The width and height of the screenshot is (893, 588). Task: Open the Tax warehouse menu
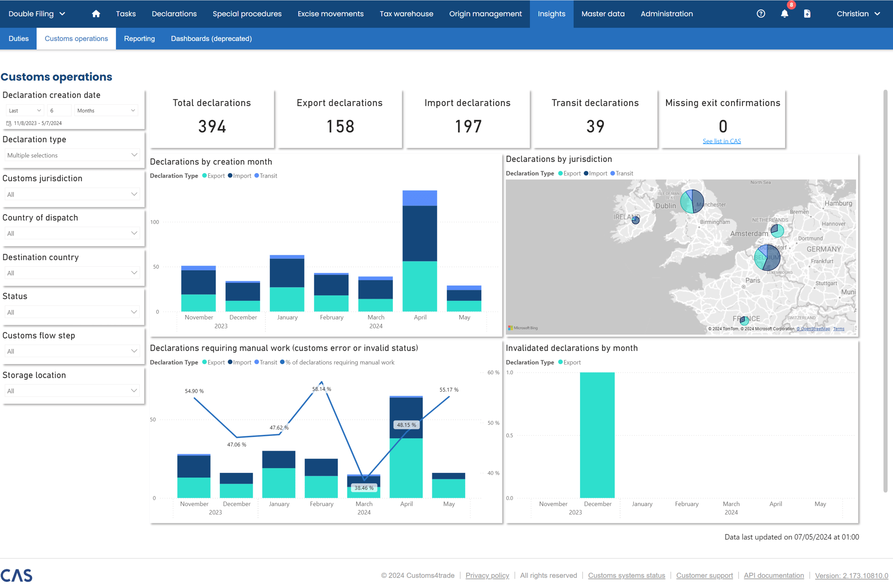click(x=406, y=14)
